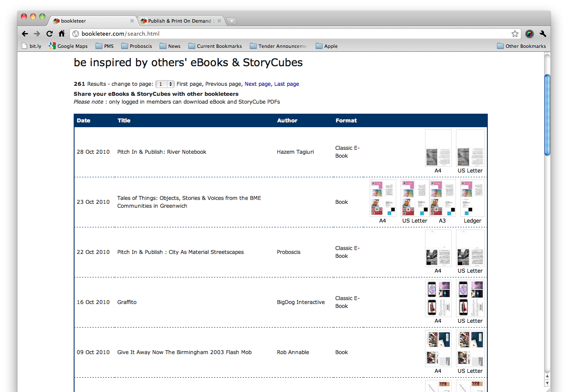Click the Author column header
The width and height of the screenshot is (568, 392).
pos(287,121)
